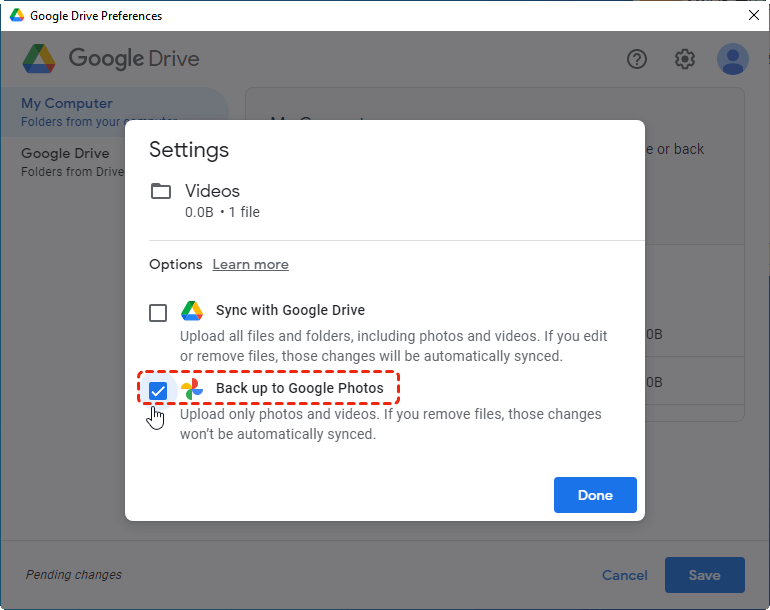770x610 pixels.
Task: Open the help question mark icon
Action: click(637, 59)
